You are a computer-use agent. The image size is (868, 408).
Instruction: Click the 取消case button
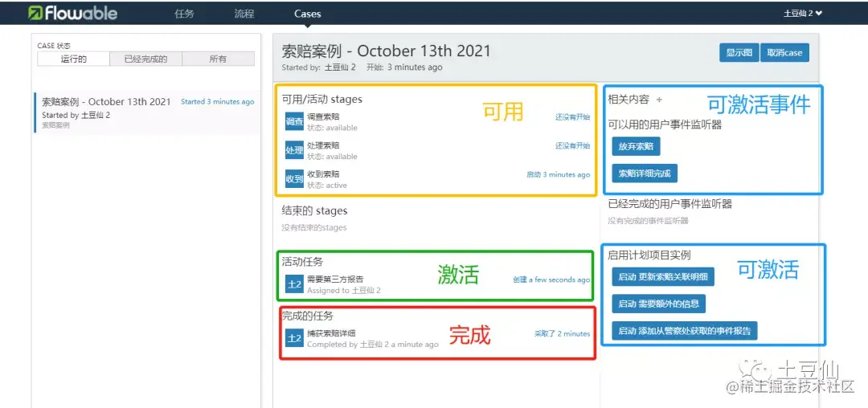(784, 53)
